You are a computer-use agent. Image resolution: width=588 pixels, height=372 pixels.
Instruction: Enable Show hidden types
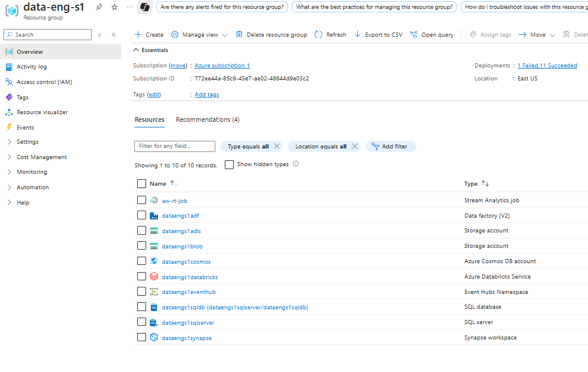tap(229, 164)
